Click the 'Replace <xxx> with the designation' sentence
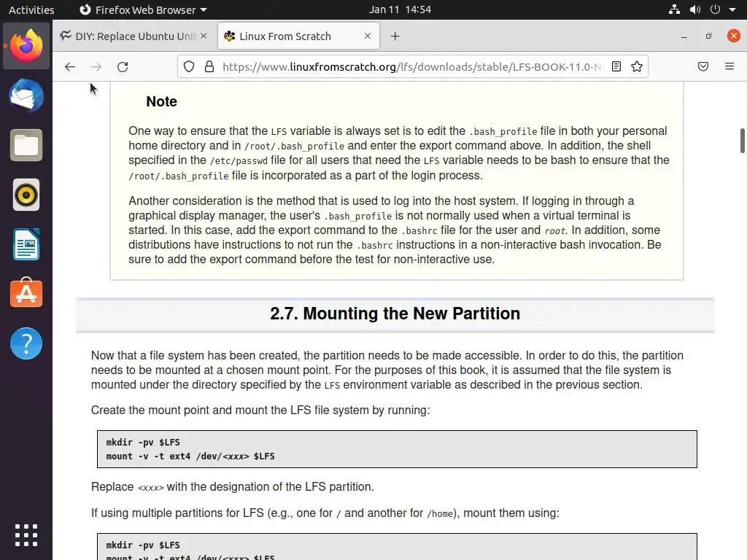This screenshot has width=747, height=560. [x=233, y=486]
